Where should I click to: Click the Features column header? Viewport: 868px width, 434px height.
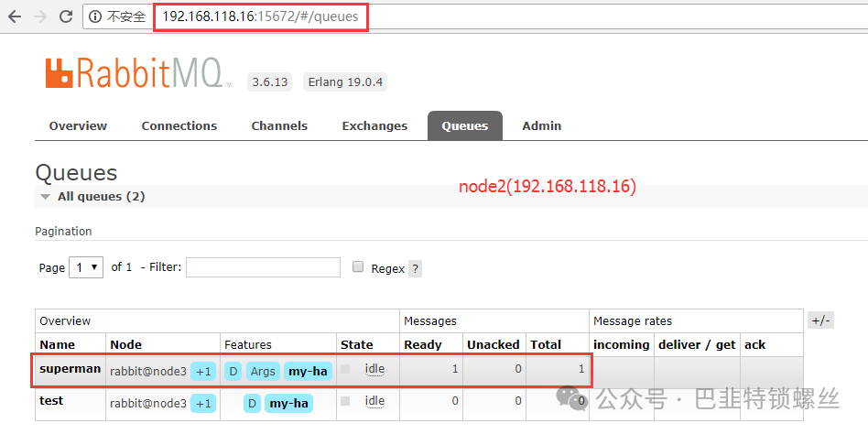248,344
